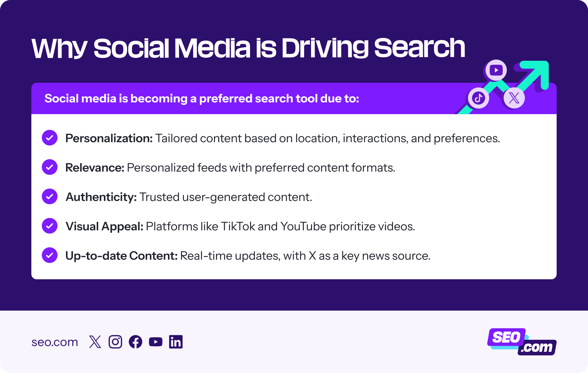The image size is (588, 373).
Task: Toggle the checkmark next to Up-to-date Content
Action: click(49, 256)
